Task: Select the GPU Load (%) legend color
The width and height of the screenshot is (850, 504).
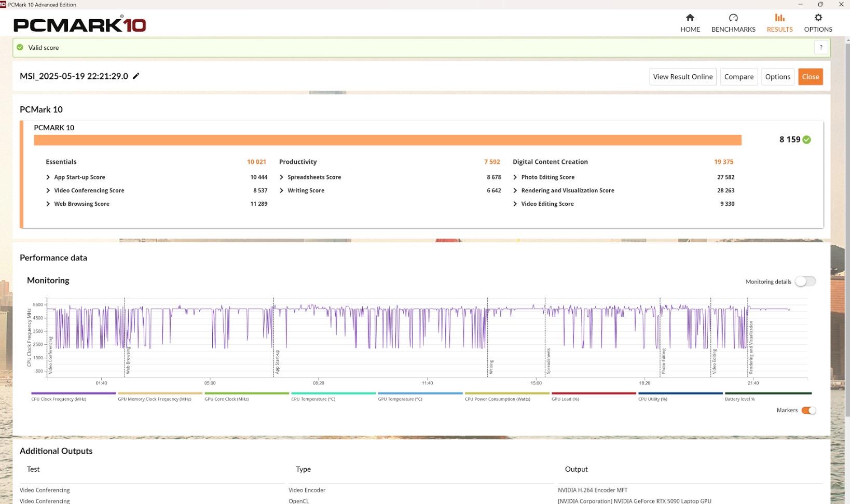Action: point(593,394)
